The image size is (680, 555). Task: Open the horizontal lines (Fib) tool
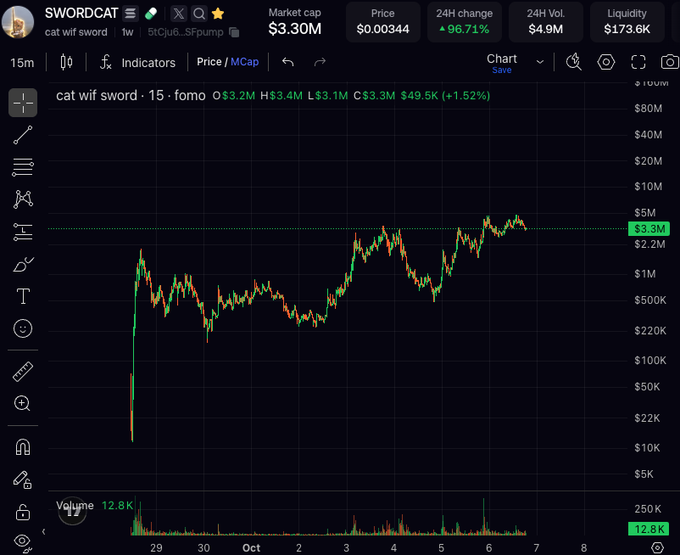23,167
